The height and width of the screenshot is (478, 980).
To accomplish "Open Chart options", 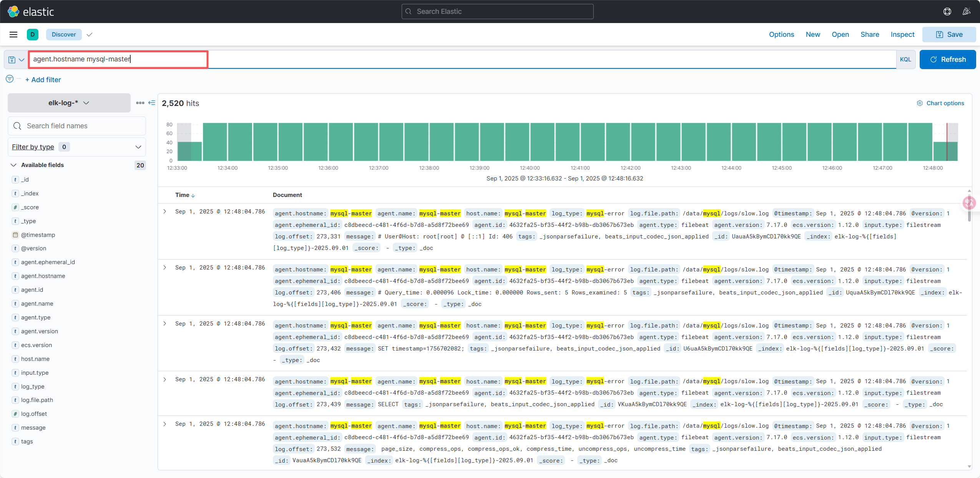I will pyautogui.click(x=940, y=103).
